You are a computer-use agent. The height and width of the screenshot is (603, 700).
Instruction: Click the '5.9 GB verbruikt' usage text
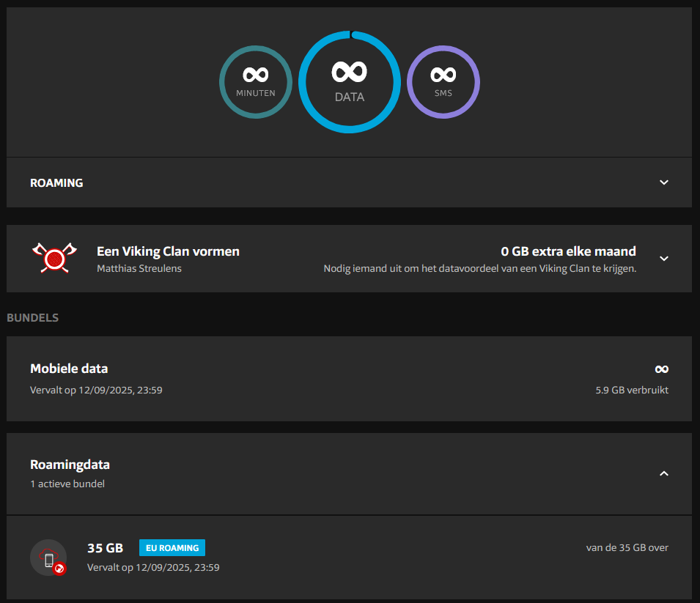(x=631, y=391)
